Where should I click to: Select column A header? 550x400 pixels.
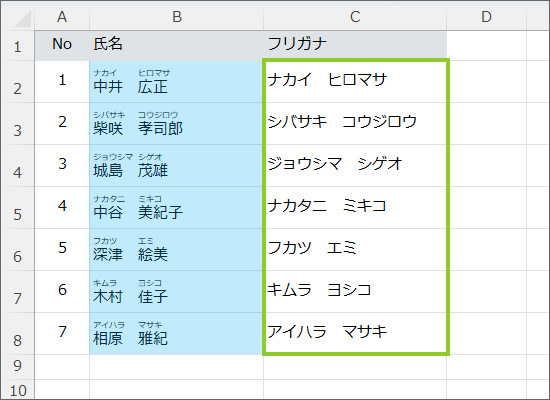pos(62,17)
